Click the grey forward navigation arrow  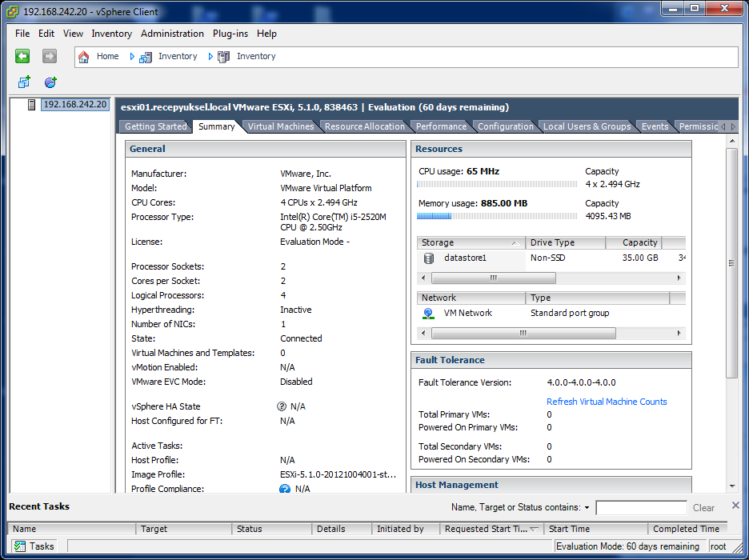pos(49,56)
